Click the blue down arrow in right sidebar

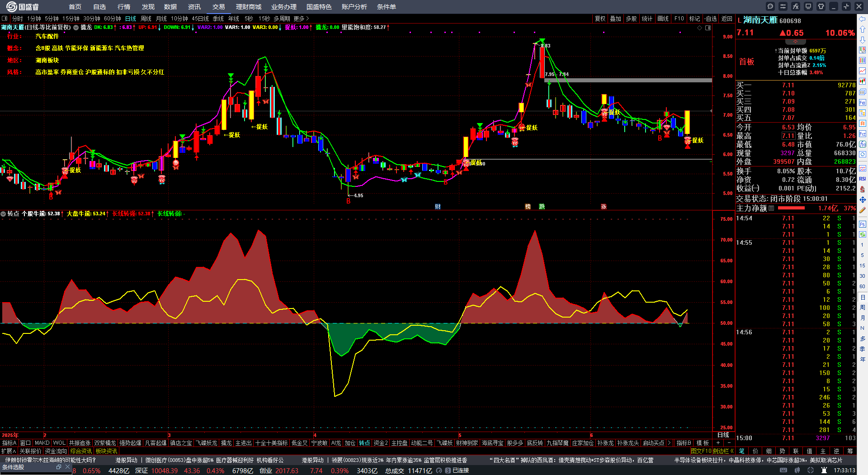tap(863, 40)
